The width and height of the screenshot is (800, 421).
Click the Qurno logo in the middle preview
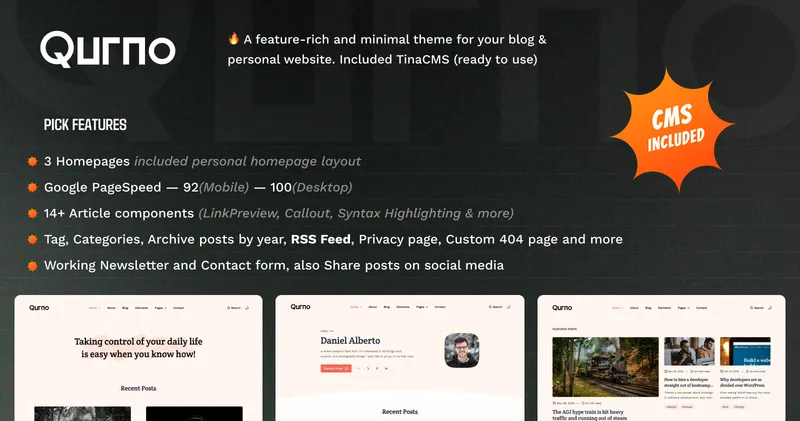(x=300, y=308)
